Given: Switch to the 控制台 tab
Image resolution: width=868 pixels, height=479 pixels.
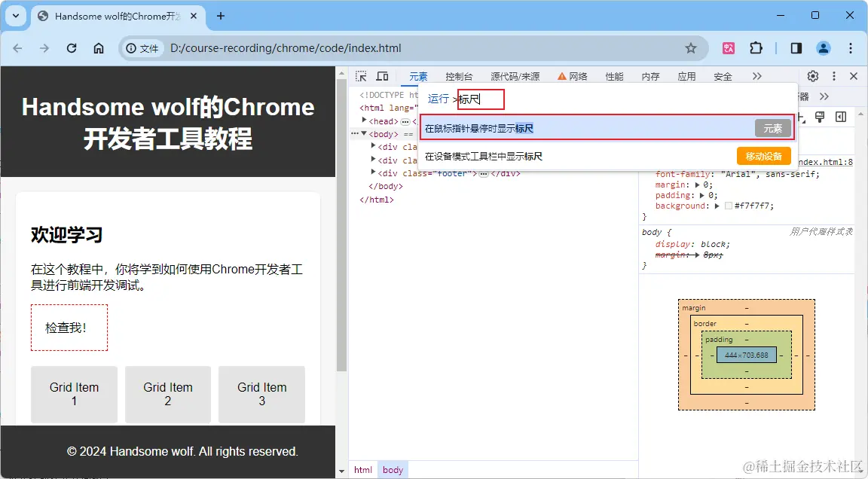Looking at the screenshot, I should [459, 76].
